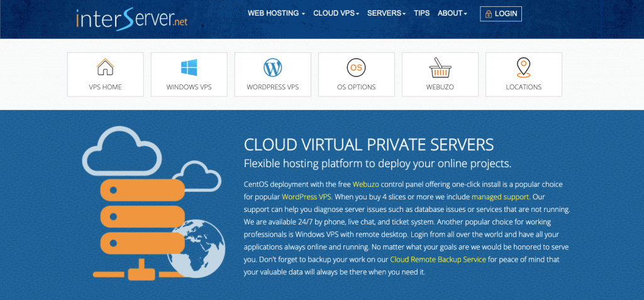Viewport: 644px width, 300px height.
Task: Click the lock icon beside Login
Action: pyautogui.click(x=488, y=14)
